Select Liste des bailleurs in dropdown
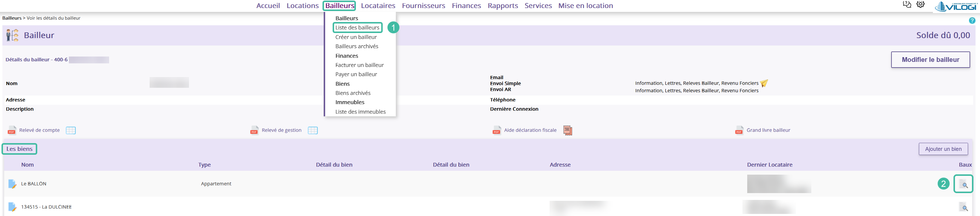980x216 pixels. pyautogui.click(x=357, y=28)
